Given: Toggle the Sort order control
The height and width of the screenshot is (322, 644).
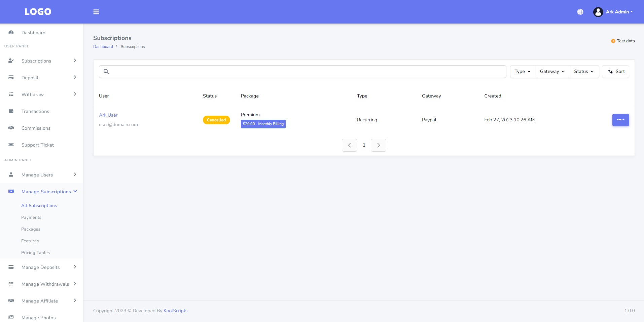Looking at the screenshot, I should tap(616, 71).
